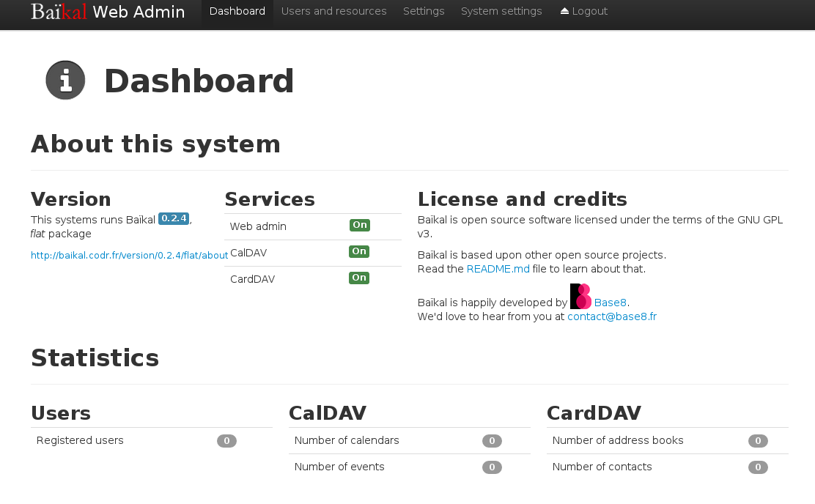Open the baikal.codr.fr version about link
Screen dimensions: 815x504
(x=130, y=255)
